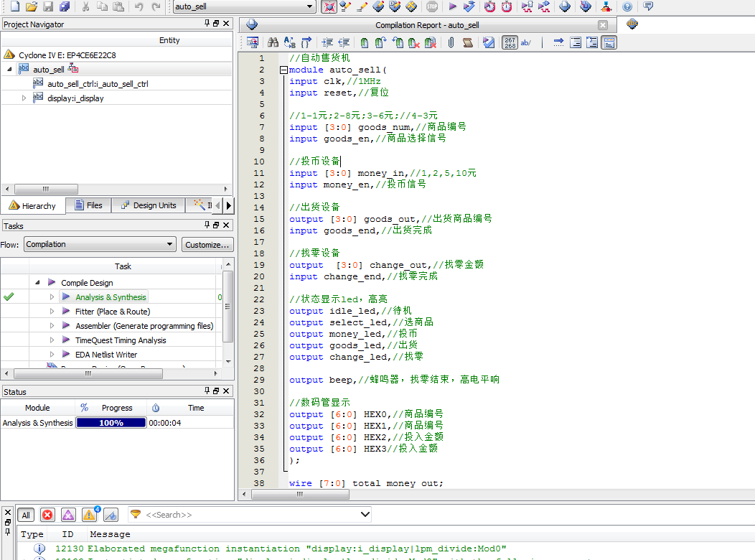Viewport: 755px width, 560px height.
Task: Click the Stop Processing icon
Action: 431,6
